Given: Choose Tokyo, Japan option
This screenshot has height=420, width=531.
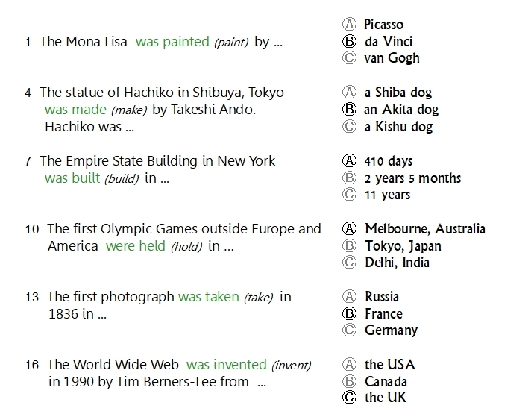Looking at the screenshot, I should (x=348, y=246).
